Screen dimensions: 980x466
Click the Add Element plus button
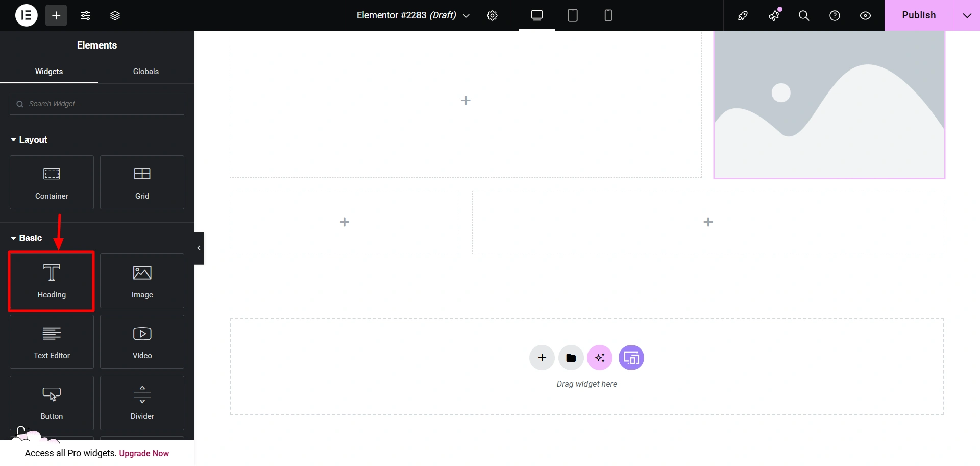click(56, 15)
